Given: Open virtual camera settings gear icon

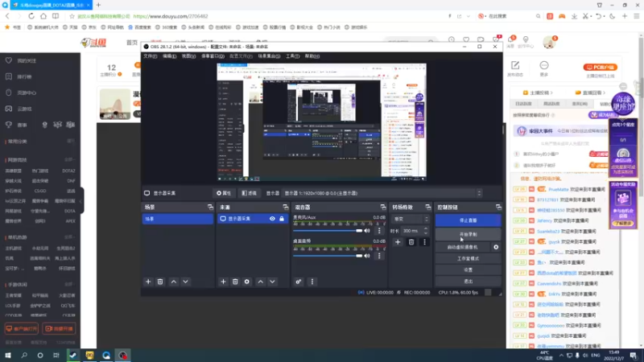Looking at the screenshot, I should click(496, 247).
